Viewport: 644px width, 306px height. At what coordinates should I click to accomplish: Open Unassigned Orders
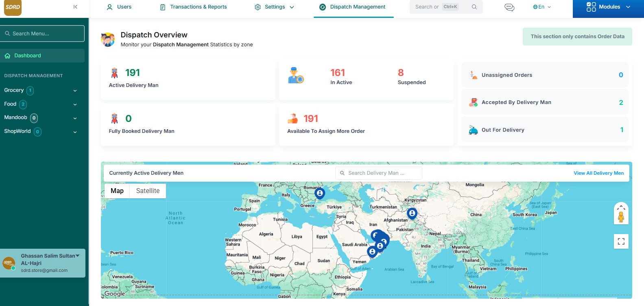[x=545, y=75]
